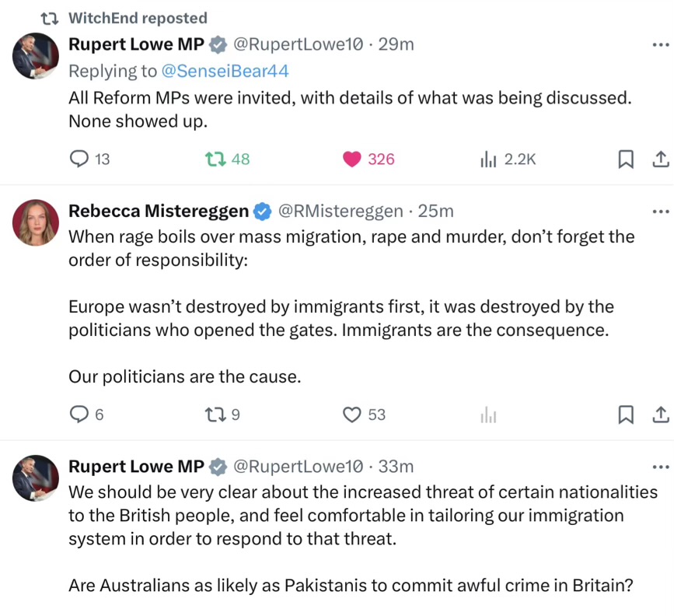Screen dimensions: 674x616
Task: Share Rebecca Misteregen's tweet
Action: [x=660, y=415]
